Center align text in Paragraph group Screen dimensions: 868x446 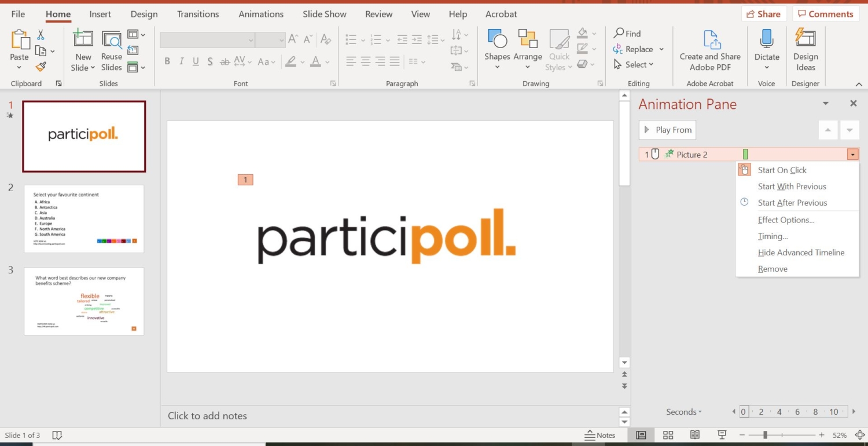pos(366,61)
